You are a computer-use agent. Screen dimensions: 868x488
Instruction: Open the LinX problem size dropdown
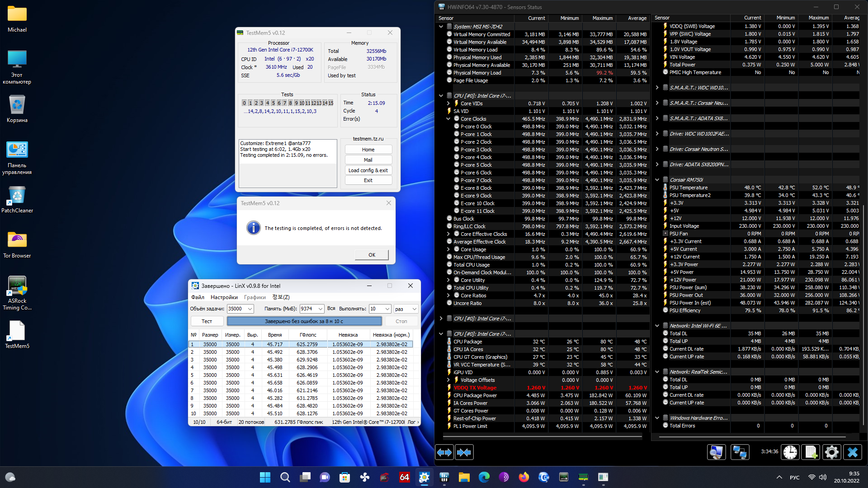click(x=250, y=309)
